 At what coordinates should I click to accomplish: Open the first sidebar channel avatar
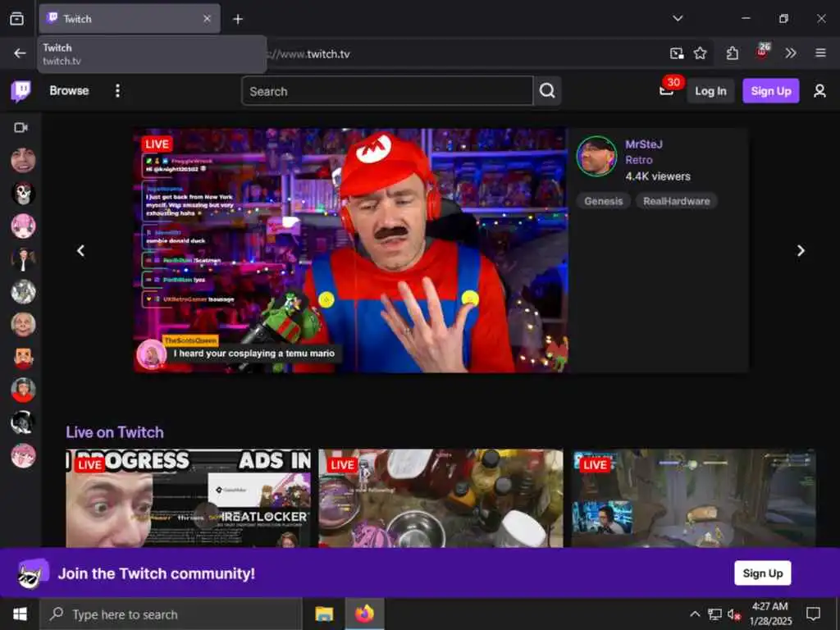23,160
